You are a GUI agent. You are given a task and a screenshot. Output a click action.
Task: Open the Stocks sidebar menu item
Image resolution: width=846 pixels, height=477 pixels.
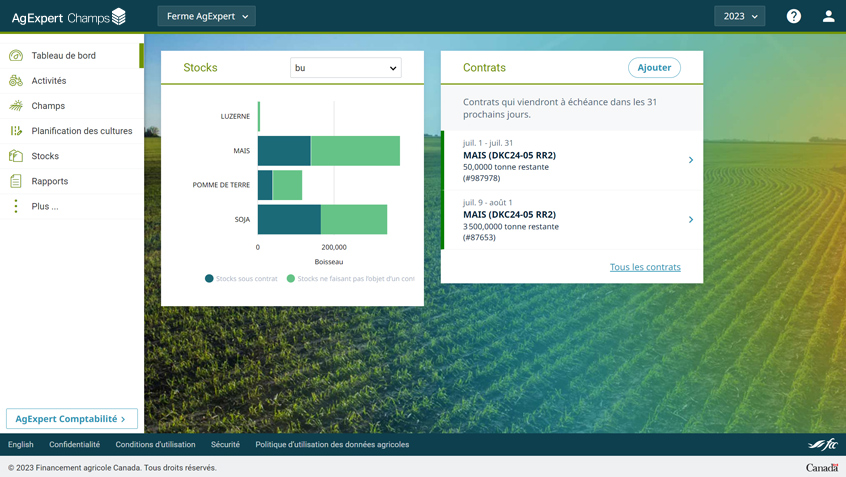71,156
